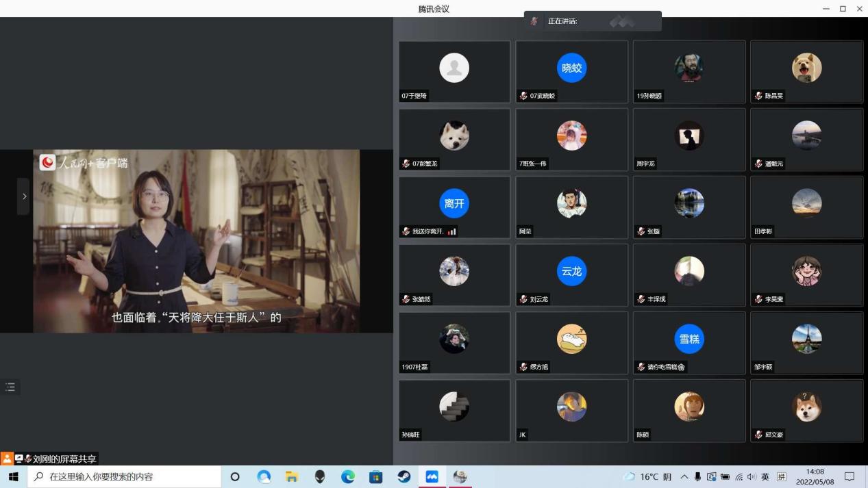868x488 pixels.
Task: Open the volume control in system tray
Action: [x=752, y=477]
